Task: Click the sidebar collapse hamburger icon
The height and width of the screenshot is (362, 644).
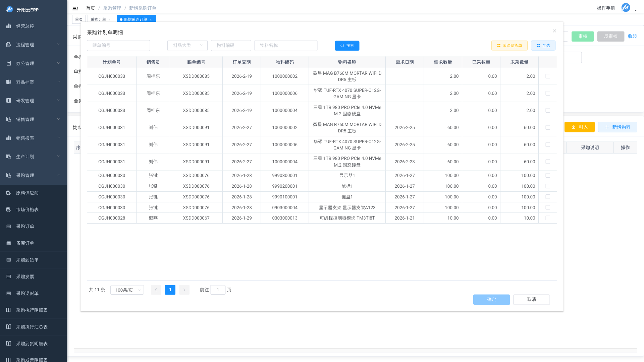Action: point(75,8)
